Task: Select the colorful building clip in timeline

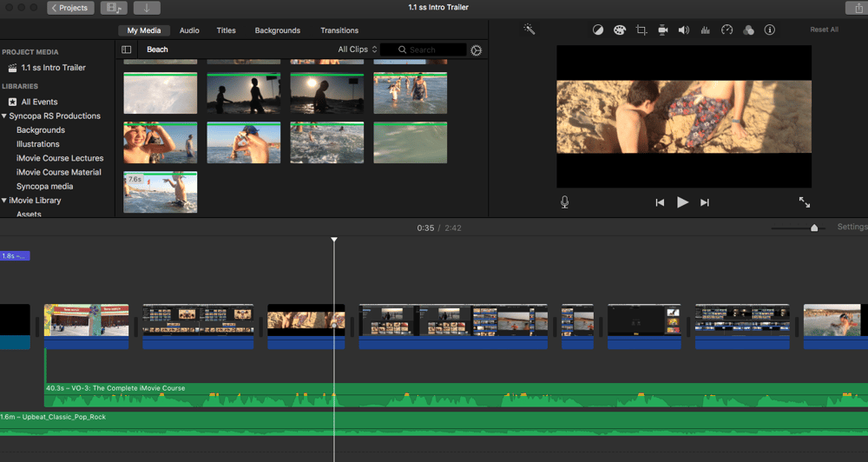Action: (x=86, y=327)
